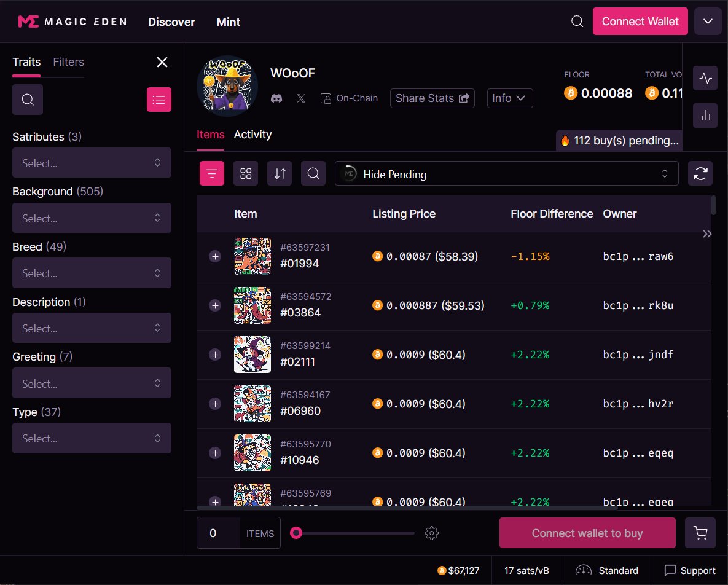This screenshot has height=585, width=728.
Task: Add item #03864 to cart
Action: click(x=215, y=305)
